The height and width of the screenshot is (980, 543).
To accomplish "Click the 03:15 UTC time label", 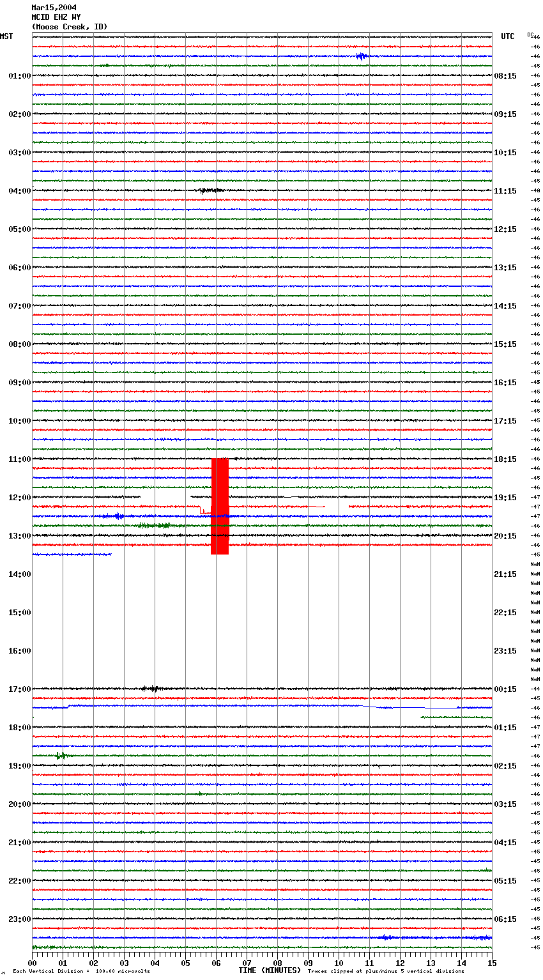I will pyautogui.click(x=505, y=804).
